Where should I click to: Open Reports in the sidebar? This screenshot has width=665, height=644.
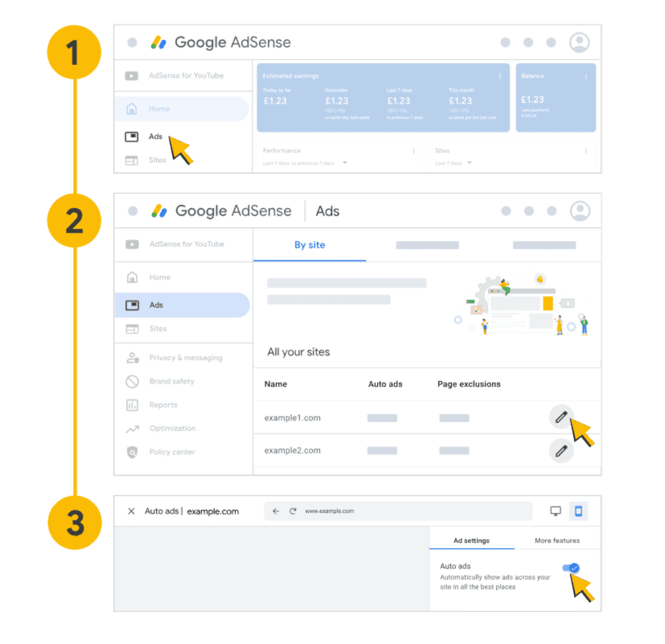point(163,404)
